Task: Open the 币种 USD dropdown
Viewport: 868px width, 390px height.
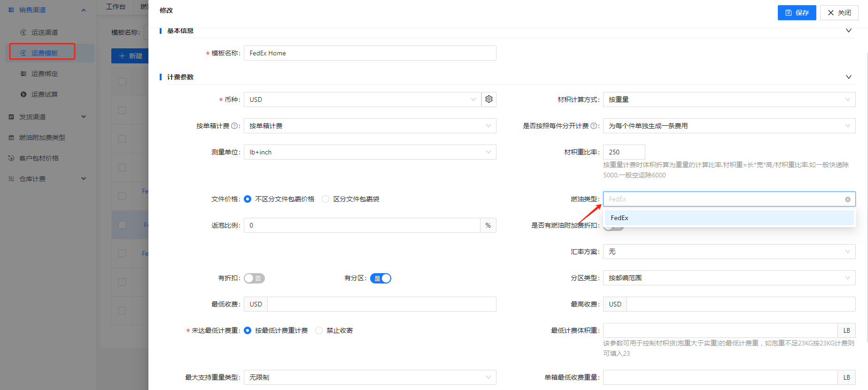Action: tap(363, 99)
